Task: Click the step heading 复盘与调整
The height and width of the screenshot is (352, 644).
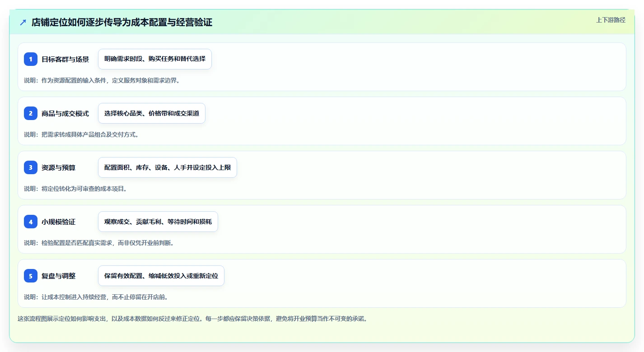Action: (x=58, y=276)
